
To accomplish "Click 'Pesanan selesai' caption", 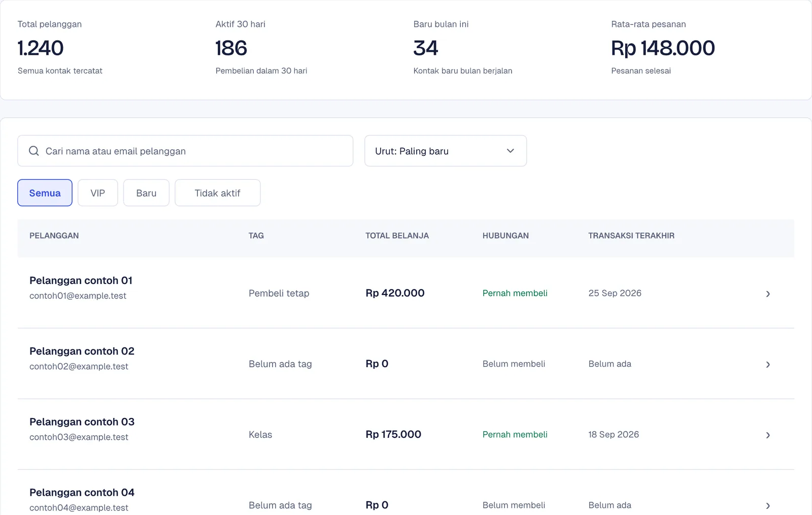I will [641, 71].
